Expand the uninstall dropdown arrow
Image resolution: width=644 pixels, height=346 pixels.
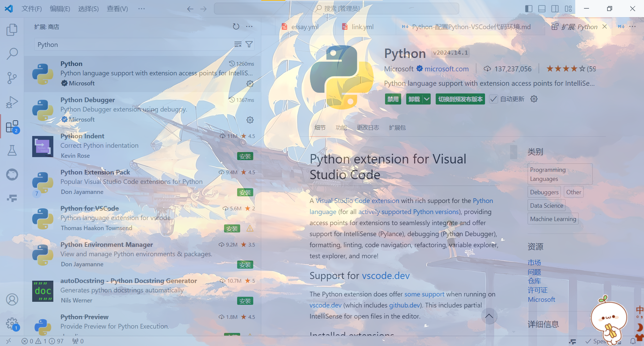pyautogui.click(x=427, y=99)
